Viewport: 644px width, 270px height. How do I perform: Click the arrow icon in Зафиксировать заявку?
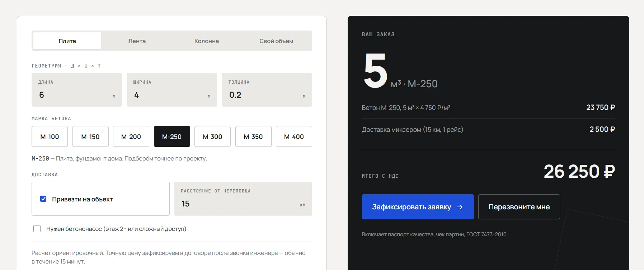click(460, 207)
